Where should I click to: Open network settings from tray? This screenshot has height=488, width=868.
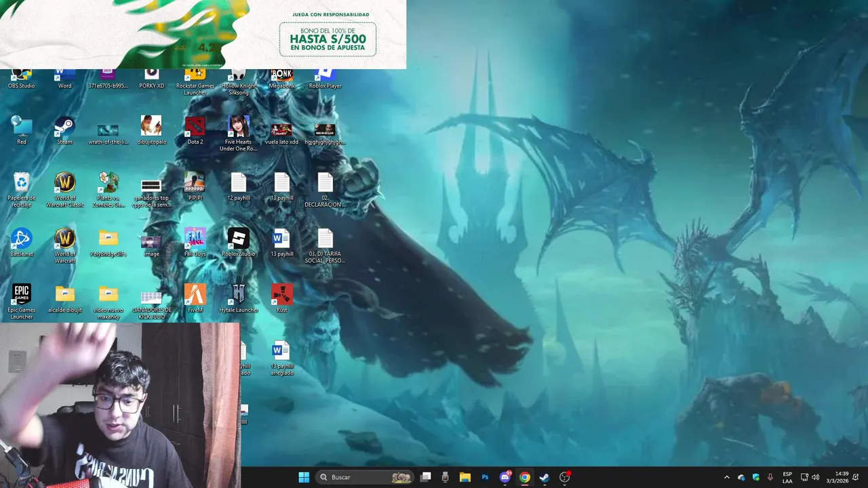click(804, 477)
